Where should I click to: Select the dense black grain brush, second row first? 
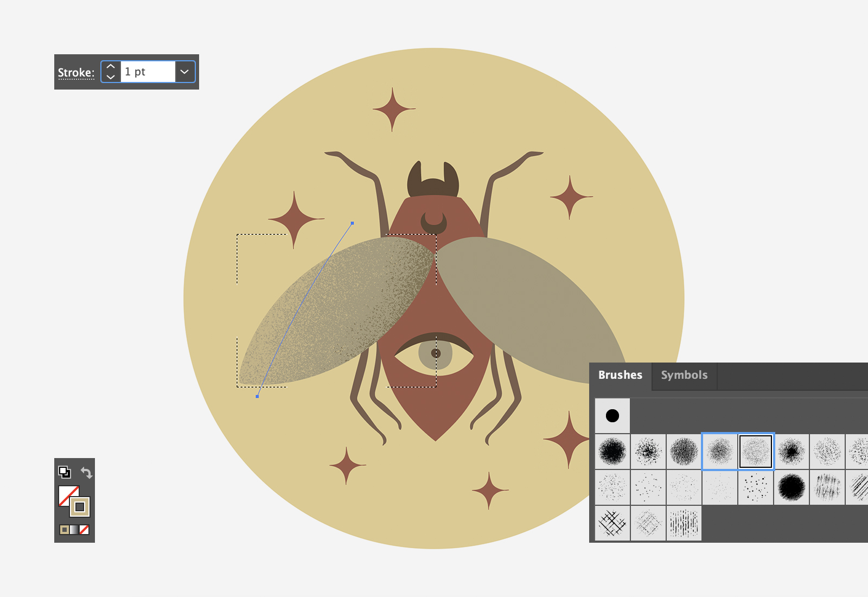click(x=612, y=452)
